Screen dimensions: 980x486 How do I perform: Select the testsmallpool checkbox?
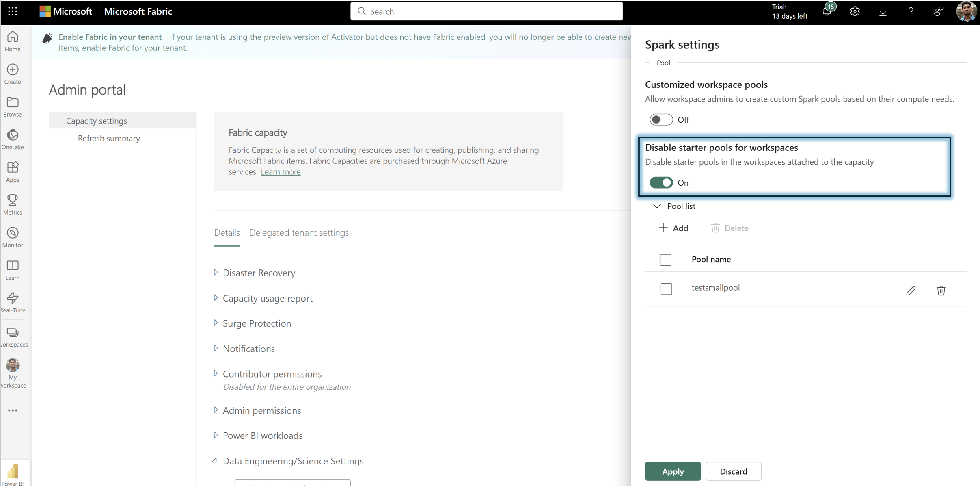coord(666,289)
